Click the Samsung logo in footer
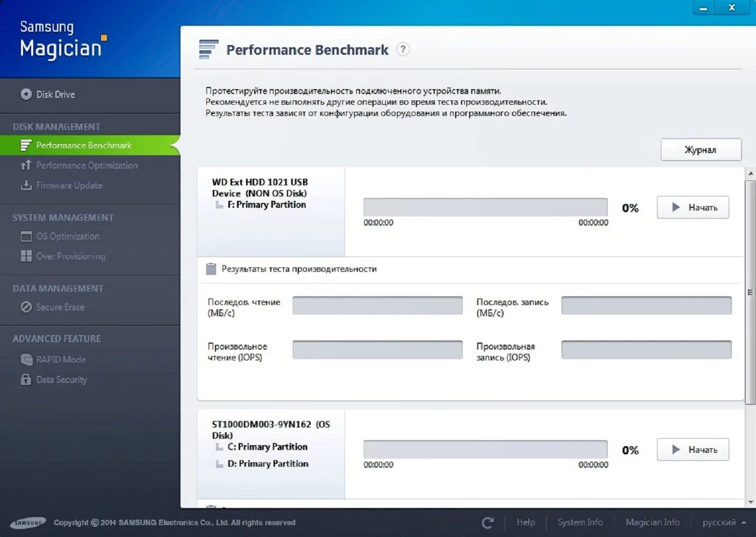756x537 pixels. click(28, 523)
